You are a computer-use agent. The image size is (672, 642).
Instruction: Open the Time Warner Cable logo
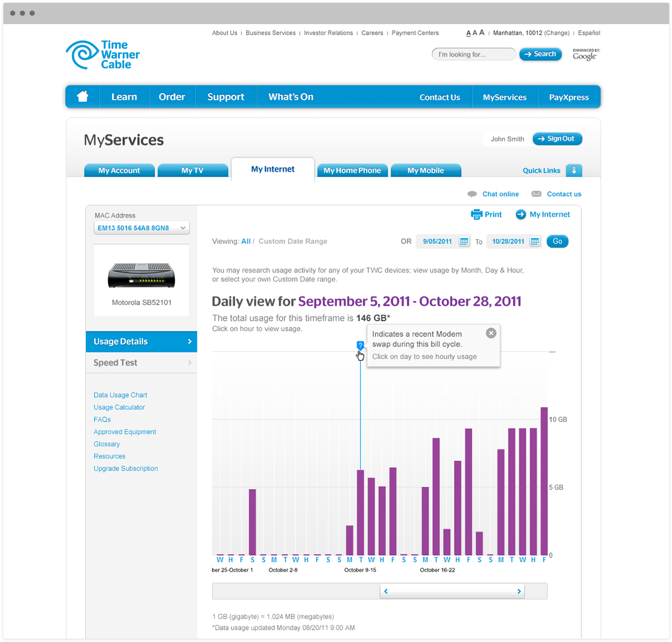103,54
